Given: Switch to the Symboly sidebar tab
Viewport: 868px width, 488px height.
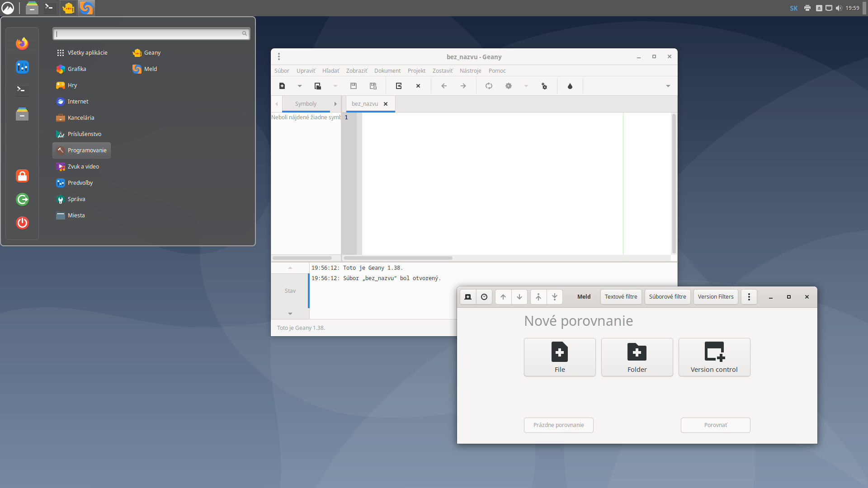Looking at the screenshot, I should [x=306, y=104].
